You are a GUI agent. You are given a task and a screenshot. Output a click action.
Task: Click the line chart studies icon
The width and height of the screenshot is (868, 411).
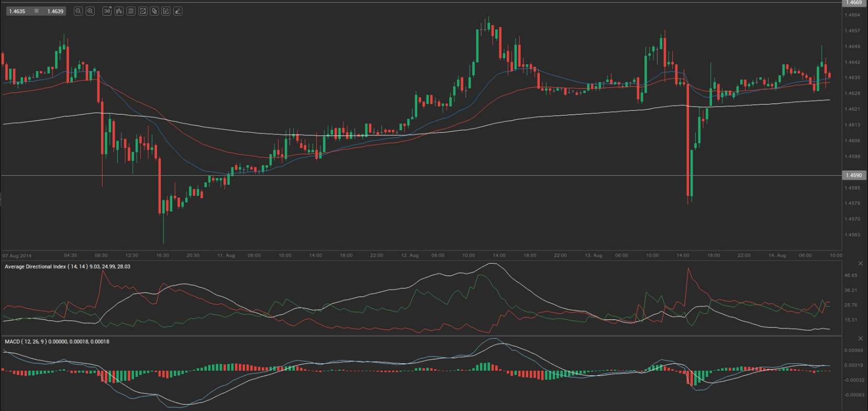pyautogui.click(x=142, y=11)
